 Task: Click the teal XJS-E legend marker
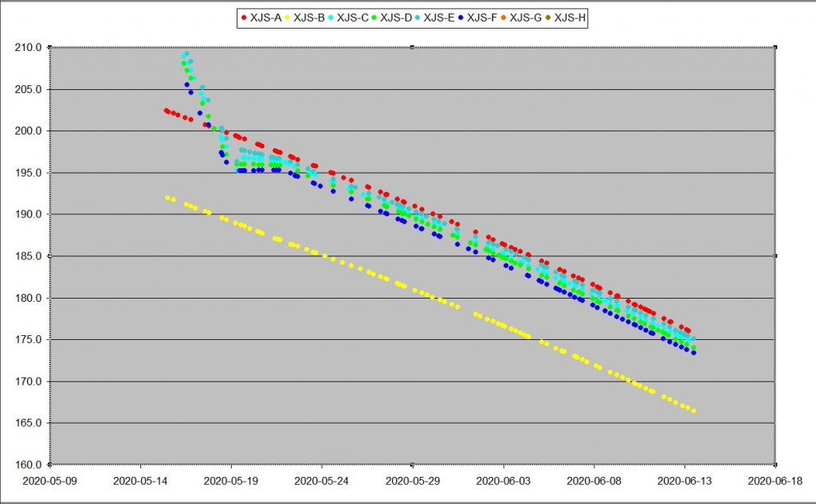(417, 18)
